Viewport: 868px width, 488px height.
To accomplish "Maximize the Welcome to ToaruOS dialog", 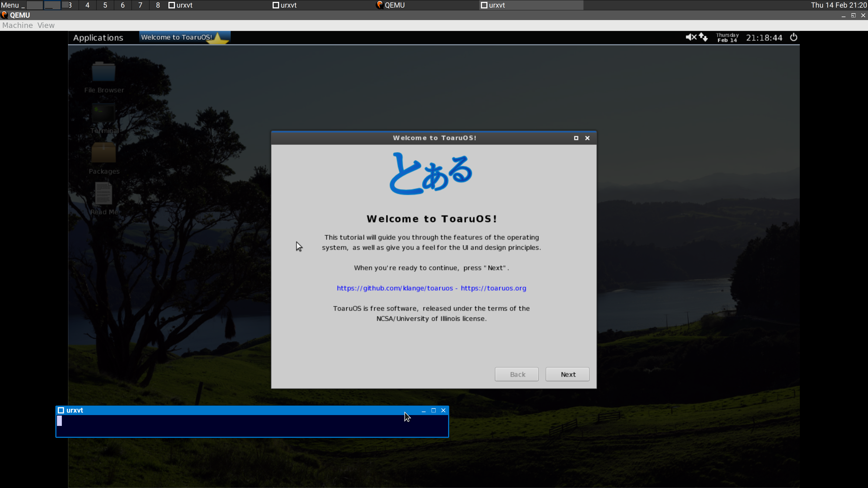I will 576,138.
